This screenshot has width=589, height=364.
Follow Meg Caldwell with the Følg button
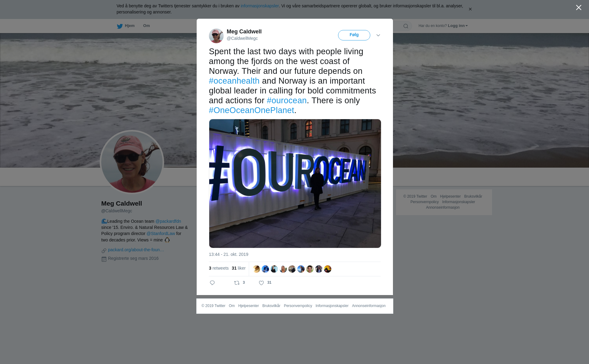pos(354,35)
